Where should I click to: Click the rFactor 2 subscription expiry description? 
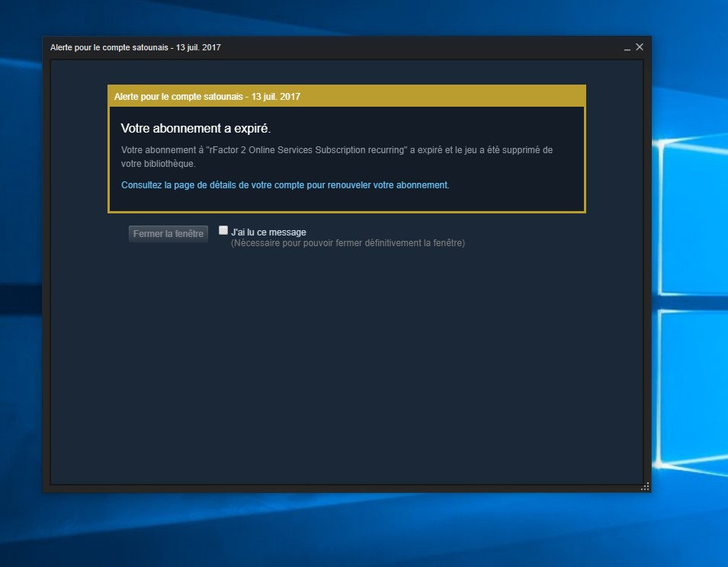tap(337, 157)
